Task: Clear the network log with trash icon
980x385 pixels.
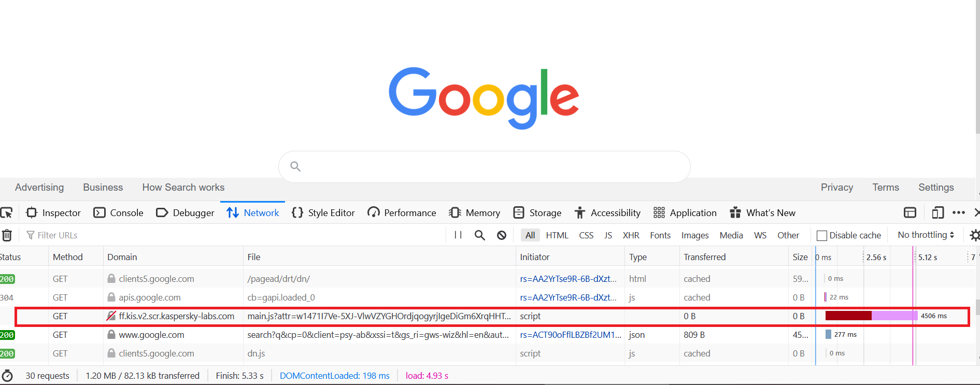Action: click(7, 235)
